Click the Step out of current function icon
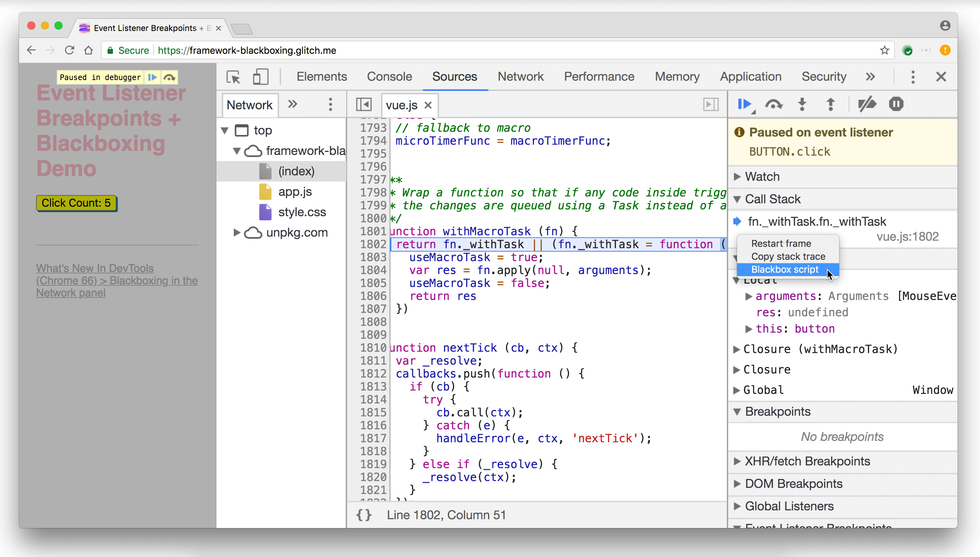The image size is (980, 557). pyautogui.click(x=831, y=105)
